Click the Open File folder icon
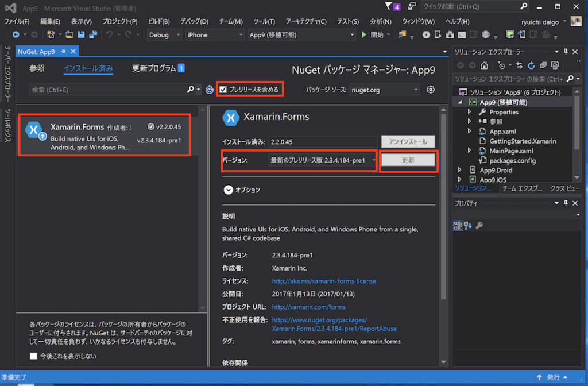Viewport: 588px width, 386px height. pos(69,35)
